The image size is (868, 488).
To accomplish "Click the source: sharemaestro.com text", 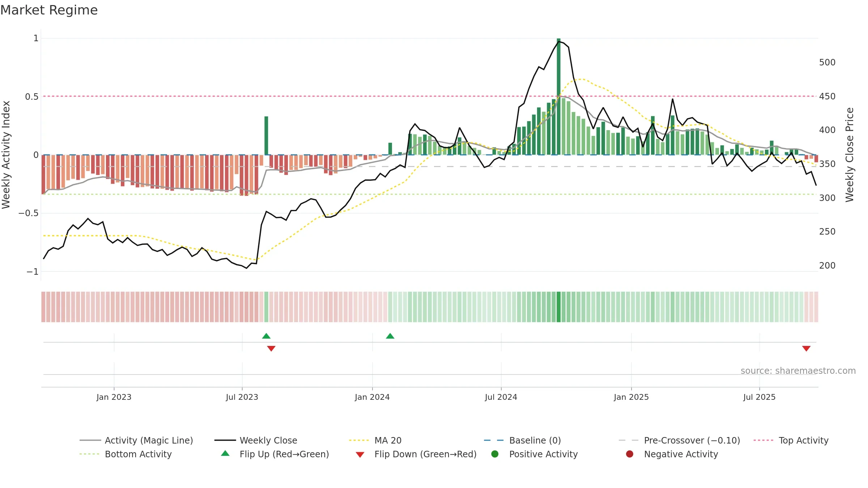I will click(x=798, y=371).
